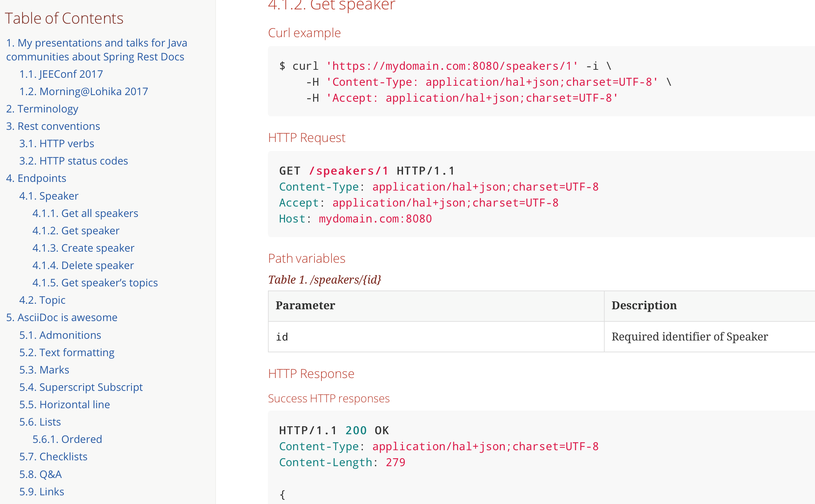Click the curl URL 'https://mydomain.com:8080/speakers/1'

pyautogui.click(x=452, y=66)
